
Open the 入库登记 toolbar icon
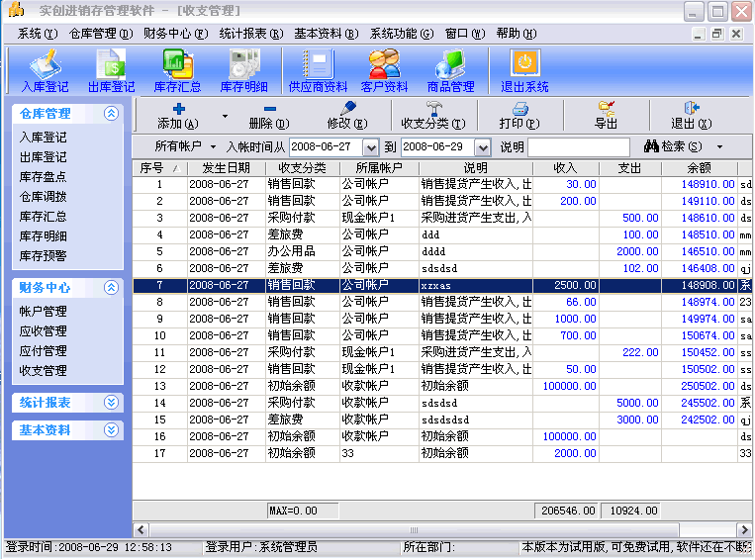click(x=44, y=70)
